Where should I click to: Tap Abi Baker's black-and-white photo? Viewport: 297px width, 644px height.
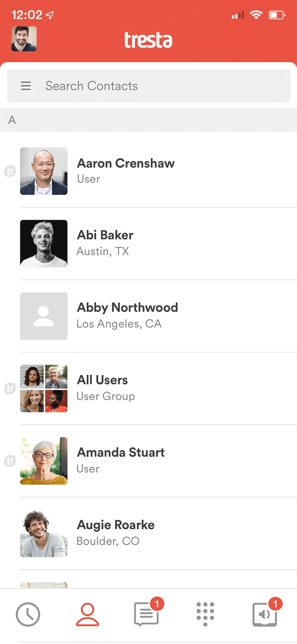tap(44, 243)
